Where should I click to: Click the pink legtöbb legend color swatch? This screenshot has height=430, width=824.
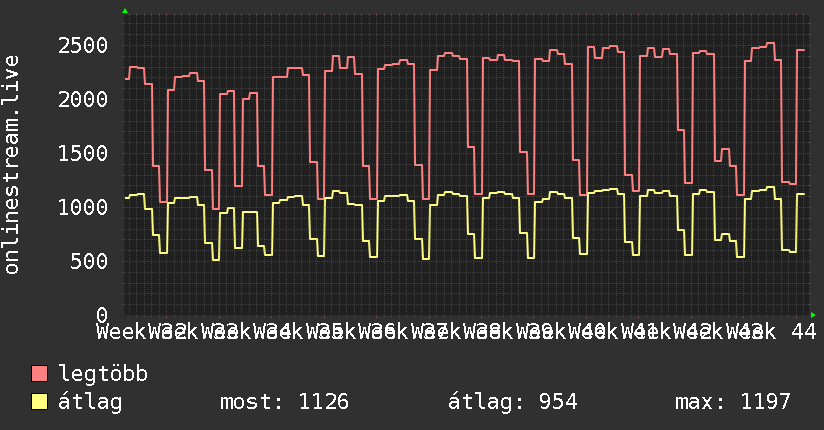[39, 374]
